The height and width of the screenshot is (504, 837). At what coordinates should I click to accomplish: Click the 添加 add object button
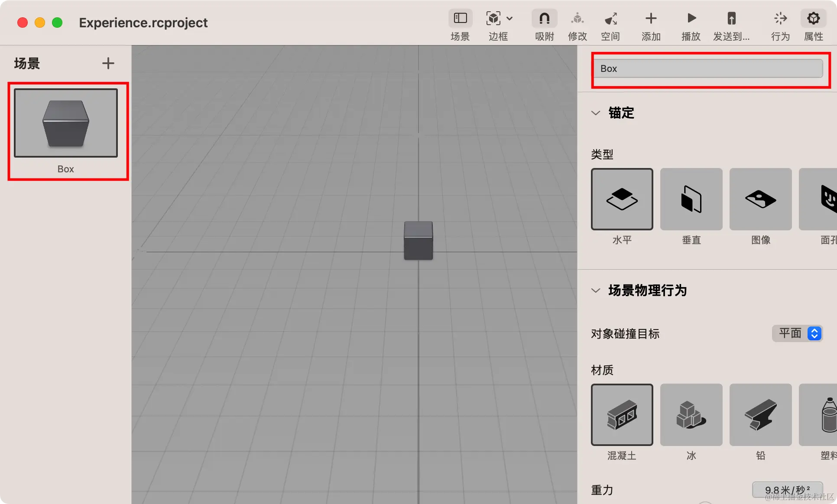(x=651, y=19)
